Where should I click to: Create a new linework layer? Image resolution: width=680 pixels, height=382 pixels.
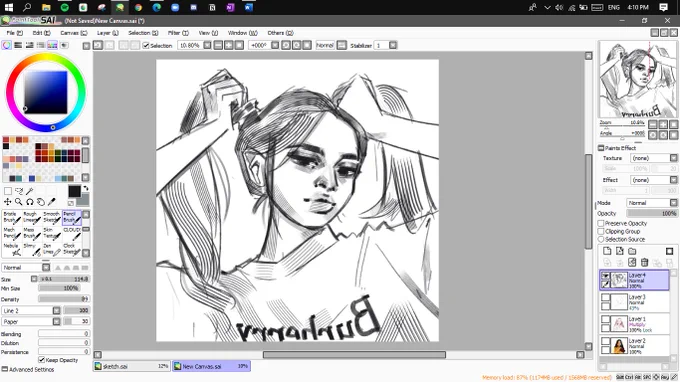[620, 251]
